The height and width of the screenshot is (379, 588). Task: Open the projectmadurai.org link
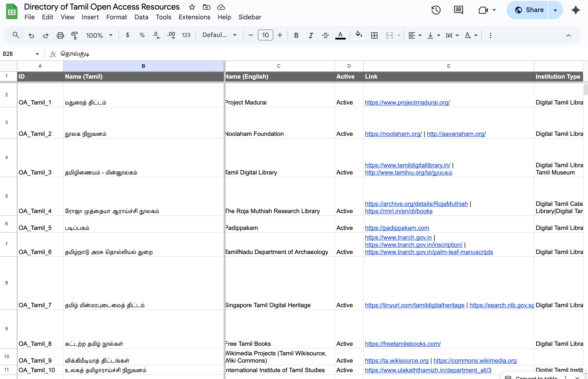pyautogui.click(x=407, y=102)
